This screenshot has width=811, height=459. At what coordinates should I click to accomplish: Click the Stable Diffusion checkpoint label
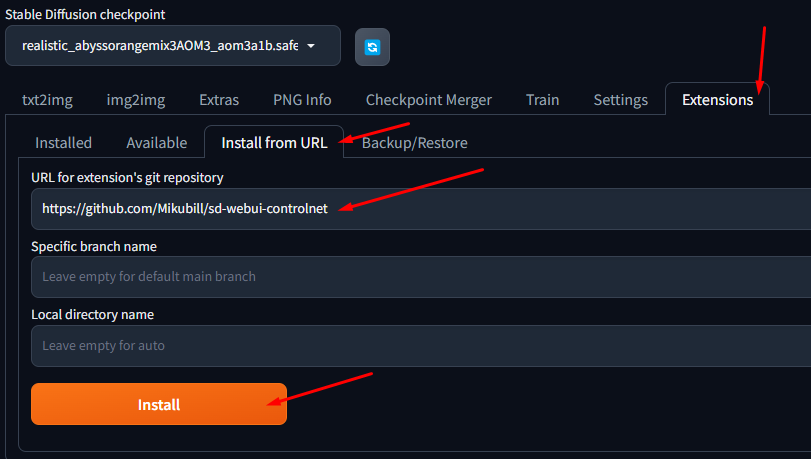coord(86,15)
